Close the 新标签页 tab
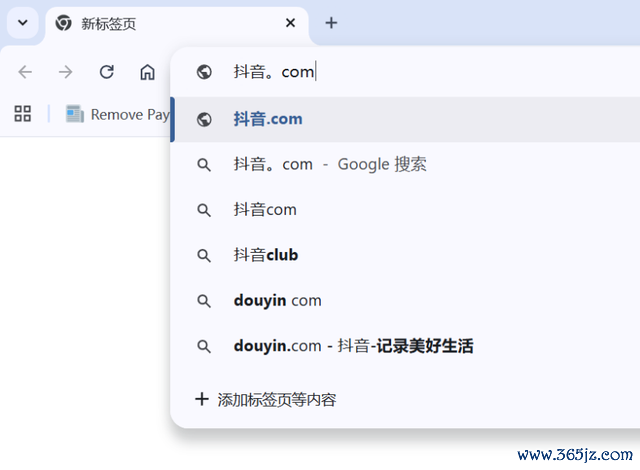This screenshot has height=470, width=640. pos(290,23)
